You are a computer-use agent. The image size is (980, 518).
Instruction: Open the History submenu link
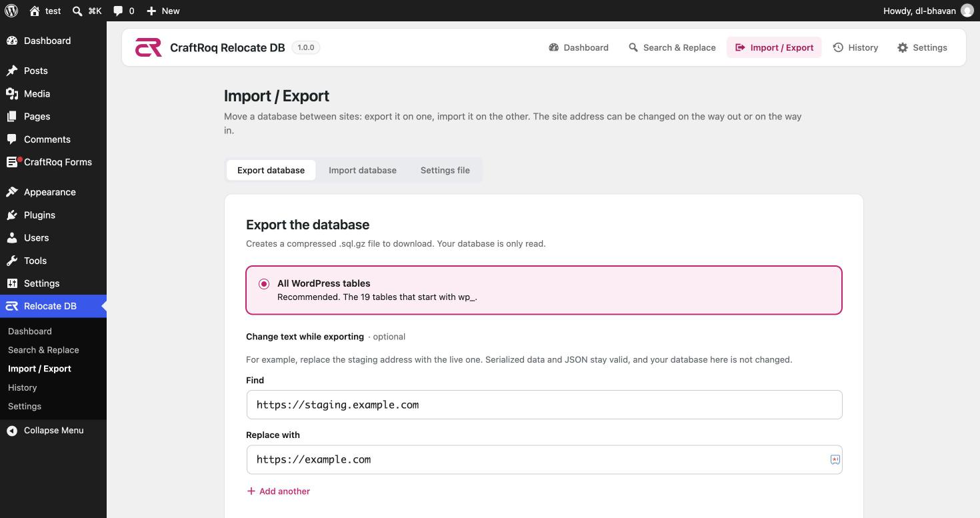(22, 387)
